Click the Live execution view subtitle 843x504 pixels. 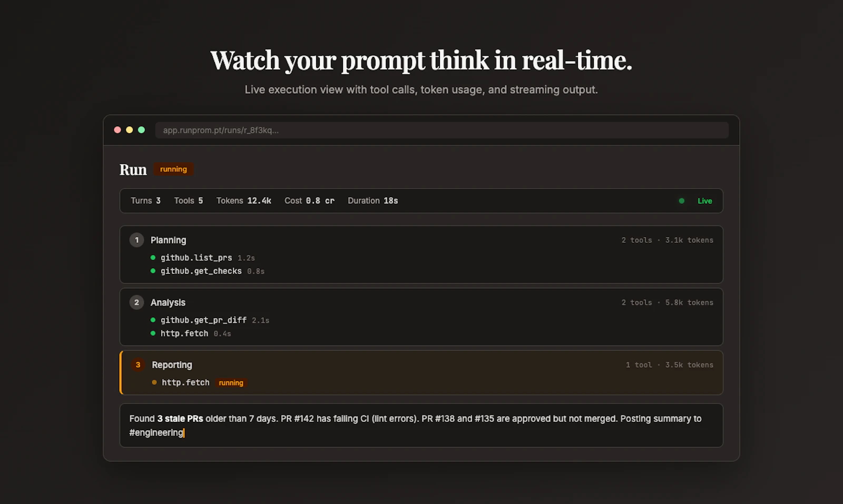pyautogui.click(x=421, y=90)
